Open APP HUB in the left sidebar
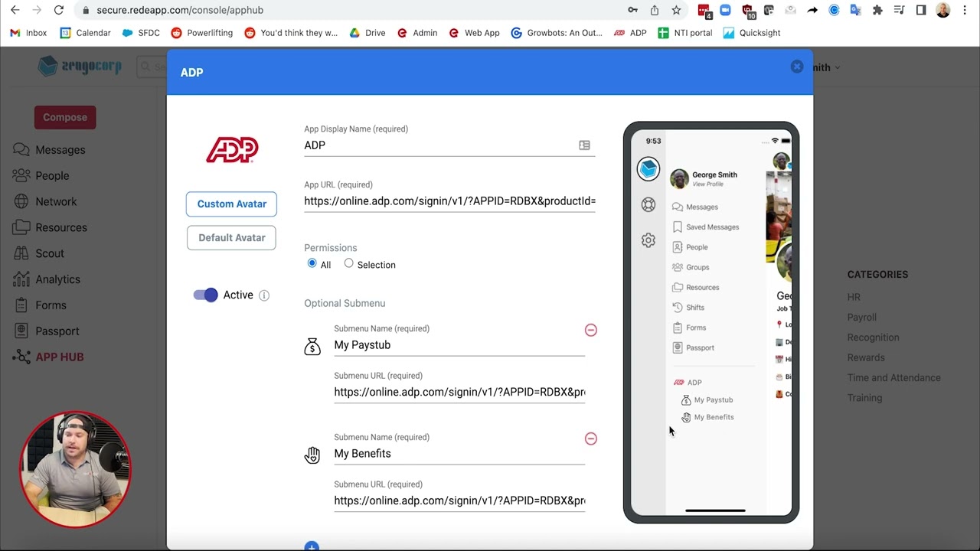 click(x=48, y=357)
